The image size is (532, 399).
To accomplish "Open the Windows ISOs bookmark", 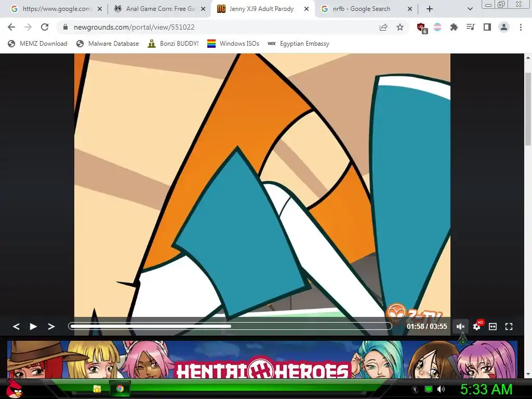I will [233, 44].
